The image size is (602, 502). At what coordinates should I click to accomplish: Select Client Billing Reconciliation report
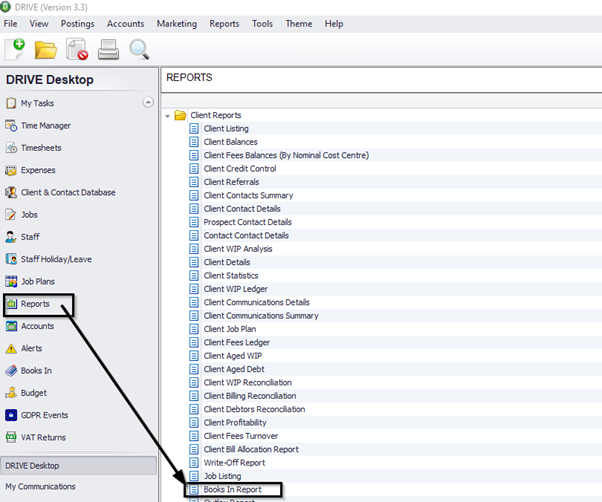pyautogui.click(x=250, y=396)
